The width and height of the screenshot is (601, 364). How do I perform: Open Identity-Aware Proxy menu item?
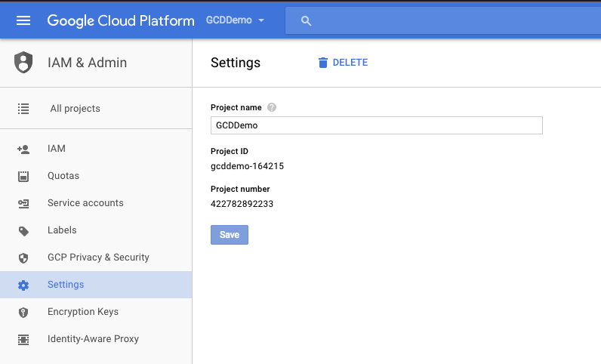point(93,339)
